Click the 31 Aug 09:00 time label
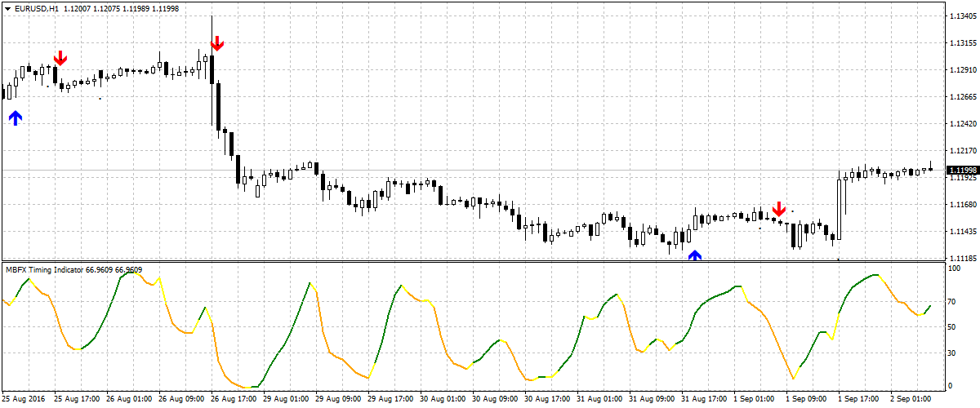 click(653, 400)
